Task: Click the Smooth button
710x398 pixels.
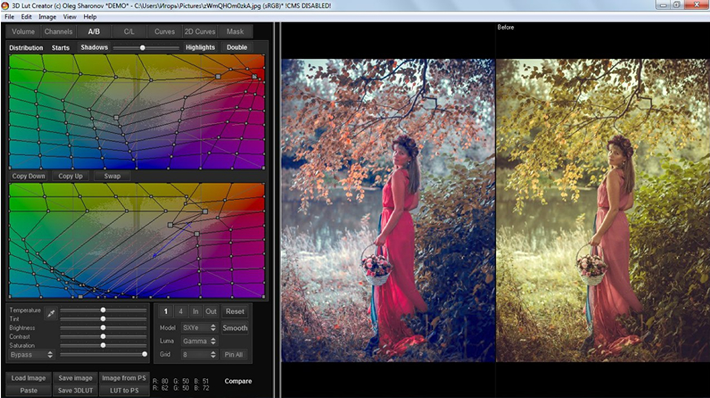Action: point(235,328)
